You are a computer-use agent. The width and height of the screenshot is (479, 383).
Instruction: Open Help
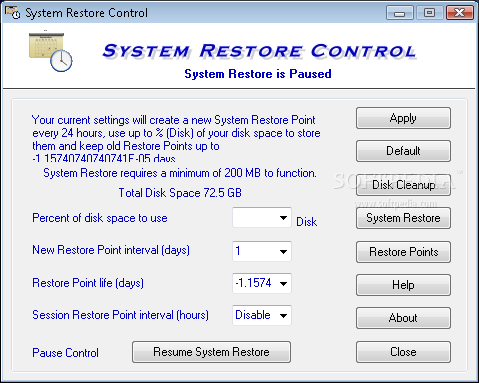point(403,285)
